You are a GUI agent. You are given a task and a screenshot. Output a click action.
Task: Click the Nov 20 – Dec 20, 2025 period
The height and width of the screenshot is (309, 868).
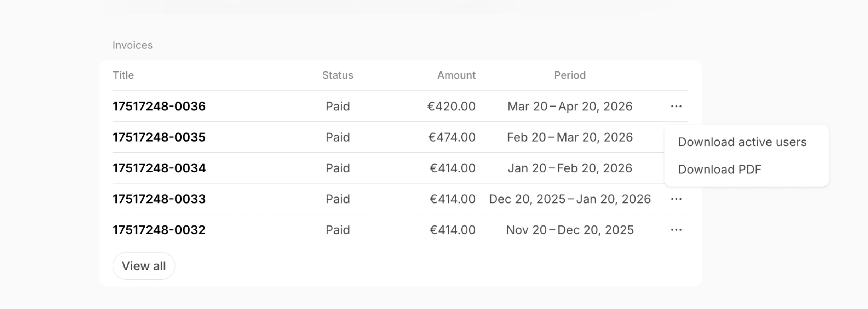(570, 230)
